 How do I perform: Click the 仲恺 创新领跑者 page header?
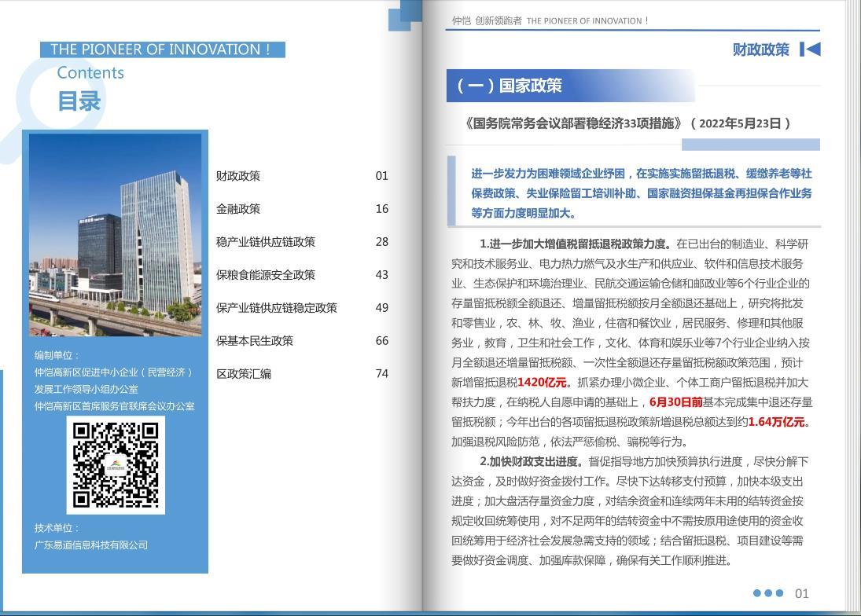(x=550, y=21)
